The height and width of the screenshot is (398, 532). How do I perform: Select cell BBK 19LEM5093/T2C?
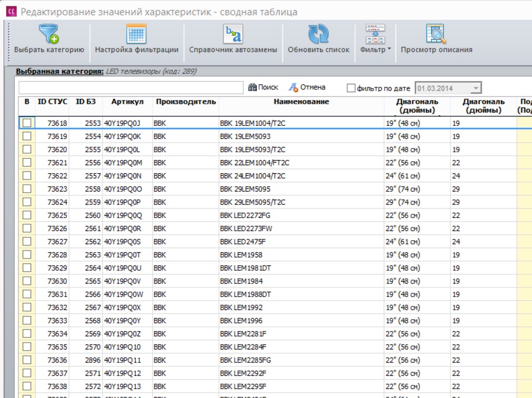302,150
